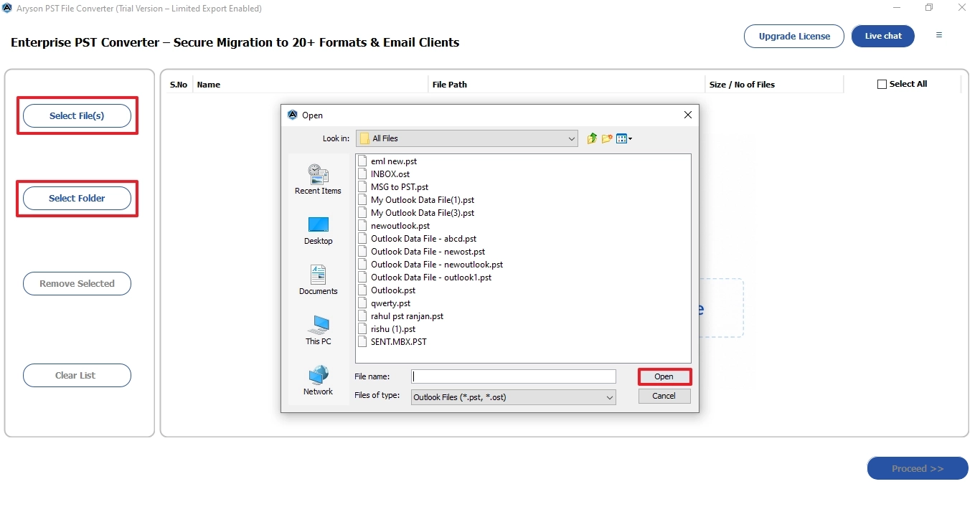Click the Clear List button
Screen dimensions: 980x522
click(77, 376)
